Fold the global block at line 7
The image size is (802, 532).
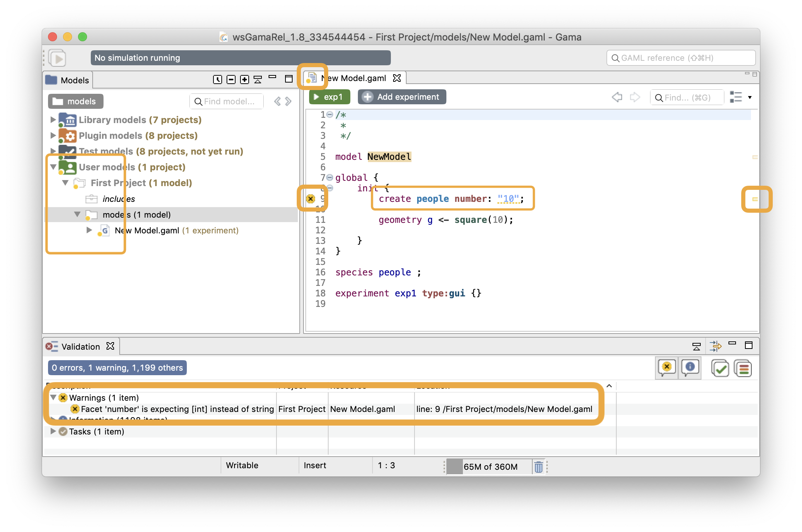[x=330, y=177]
